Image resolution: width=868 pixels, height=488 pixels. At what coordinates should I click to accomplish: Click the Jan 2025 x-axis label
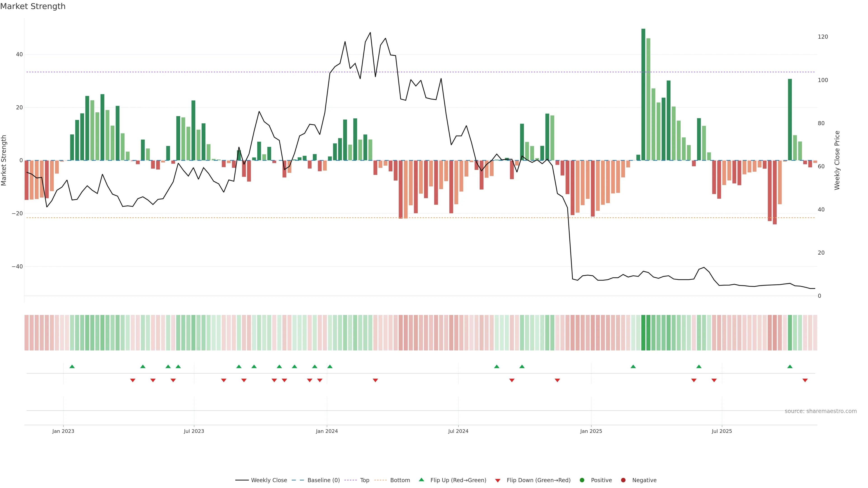pos(591,431)
